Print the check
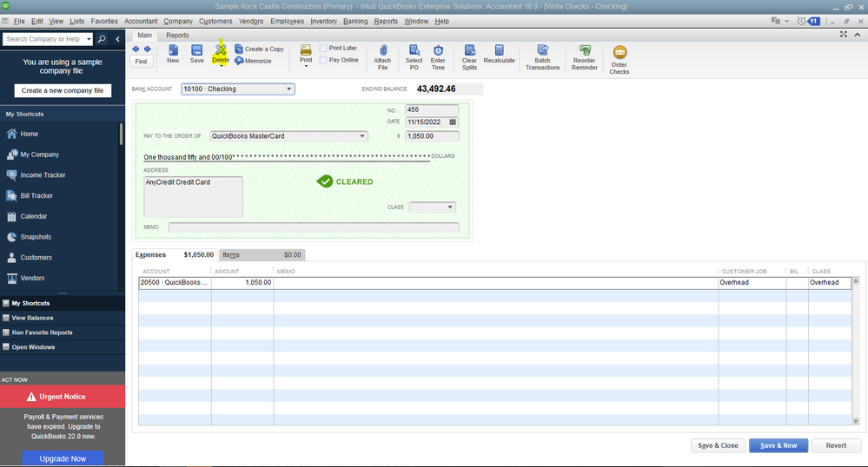Screen dimensions: 868x467 [x=306, y=54]
